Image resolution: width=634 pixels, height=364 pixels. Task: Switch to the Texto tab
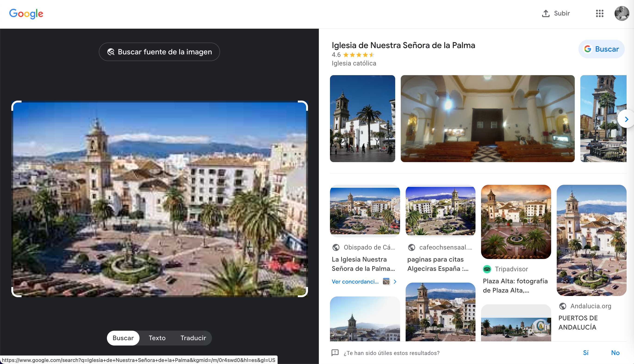pos(157,338)
